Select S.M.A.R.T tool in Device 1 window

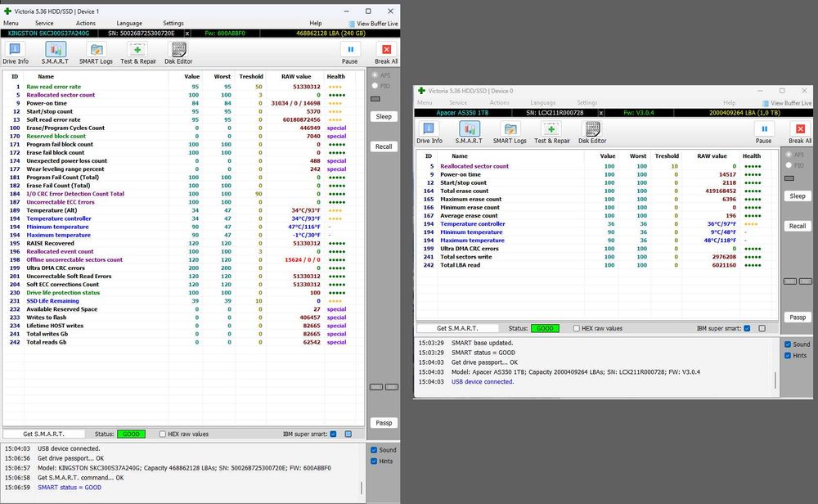(x=56, y=53)
